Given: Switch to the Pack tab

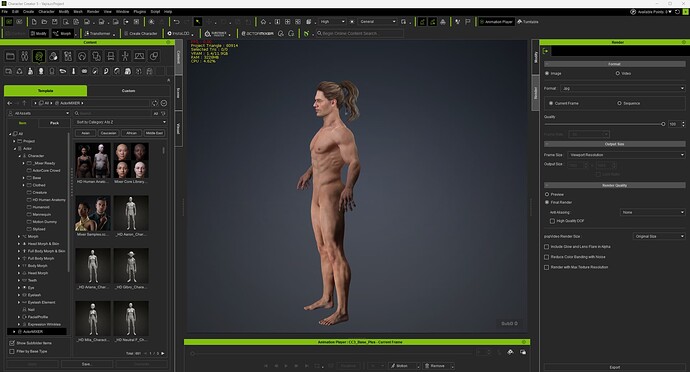Looking at the screenshot, I should (54, 123).
